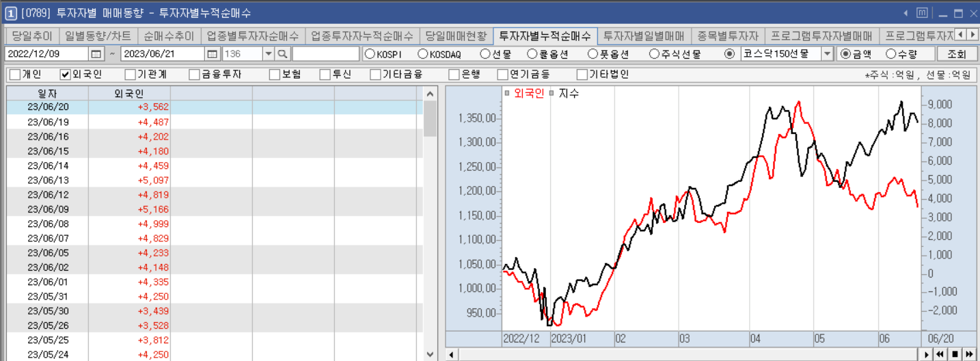This screenshot has width=980, height=361.
Task: Click the magnifier search icon beside the 136 field
Action: [282, 53]
